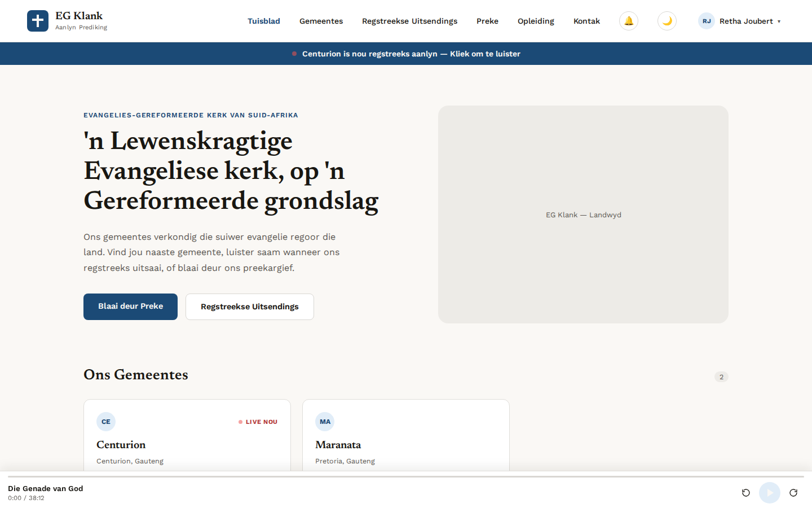Select the Opleiding navigation link
This screenshot has height=508, width=812.
pyautogui.click(x=536, y=21)
